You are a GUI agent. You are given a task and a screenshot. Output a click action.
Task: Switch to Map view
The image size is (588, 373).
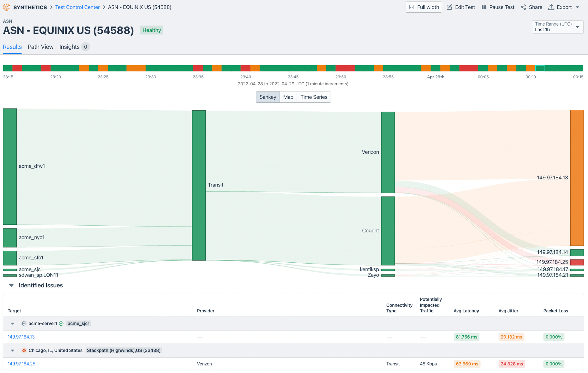click(288, 97)
